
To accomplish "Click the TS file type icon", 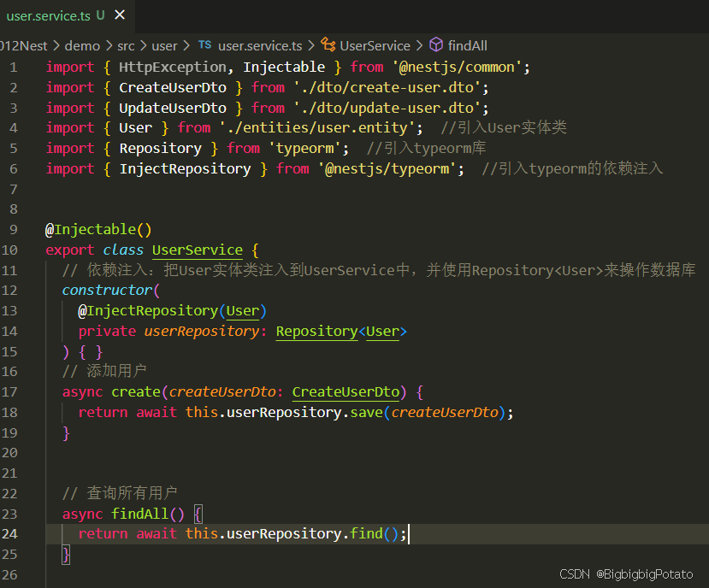I will 205,44.
